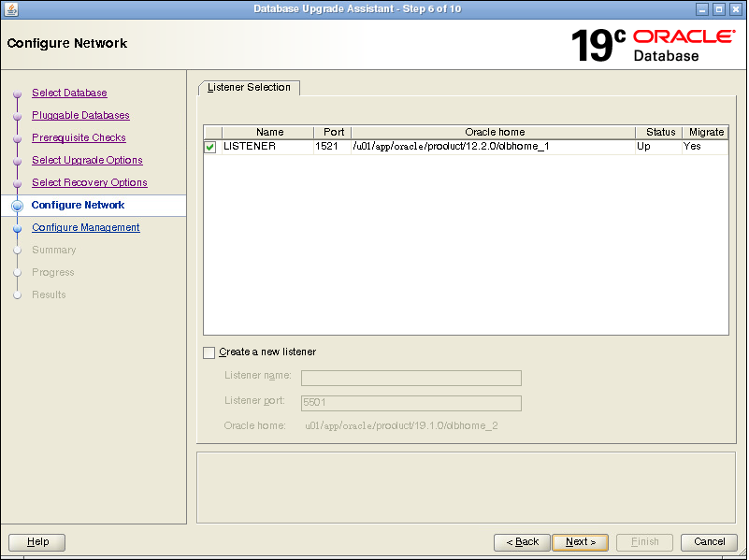This screenshot has width=749, height=560.
Task: Open Prerequisite Checks step
Action: click(79, 137)
